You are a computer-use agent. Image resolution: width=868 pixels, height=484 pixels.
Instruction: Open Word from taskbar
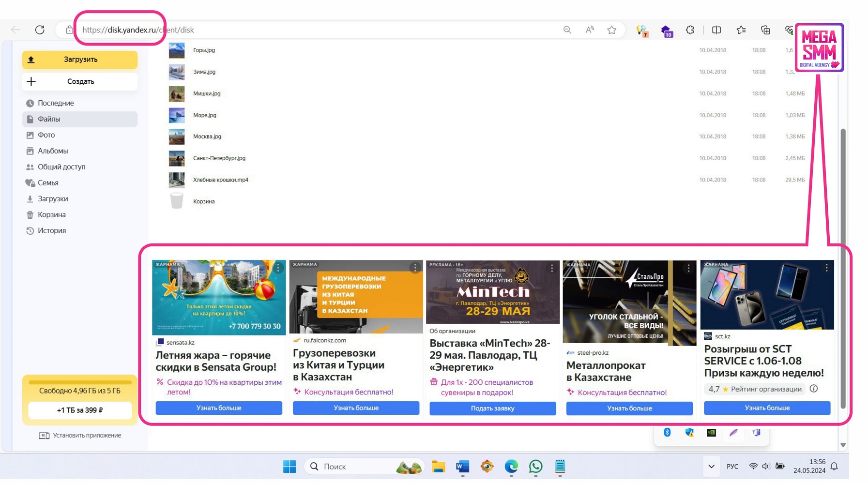click(462, 467)
